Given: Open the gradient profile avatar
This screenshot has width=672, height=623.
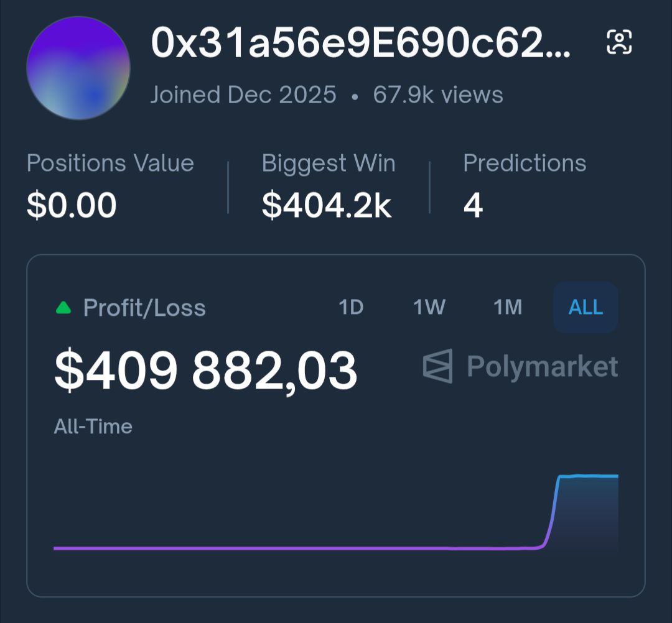Looking at the screenshot, I should [x=78, y=68].
